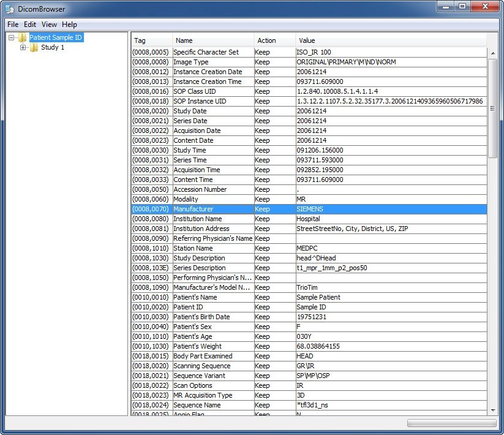Open the Edit menu
504x435 pixels.
pos(29,24)
